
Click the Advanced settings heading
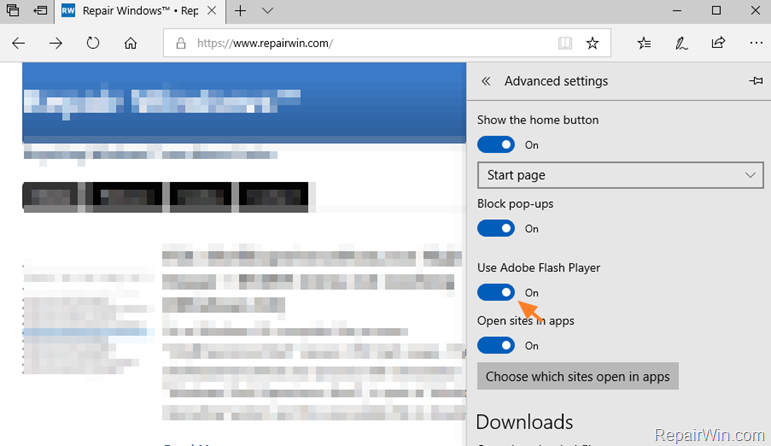pos(556,81)
